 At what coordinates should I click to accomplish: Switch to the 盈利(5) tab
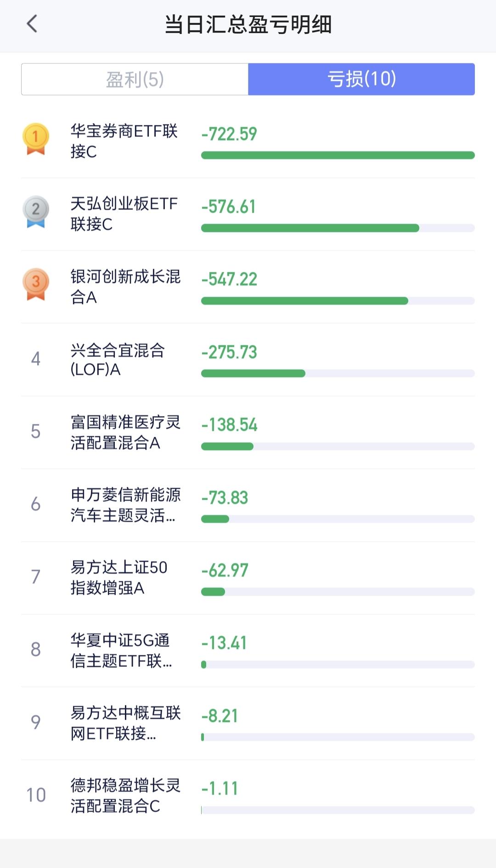pos(135,79)
